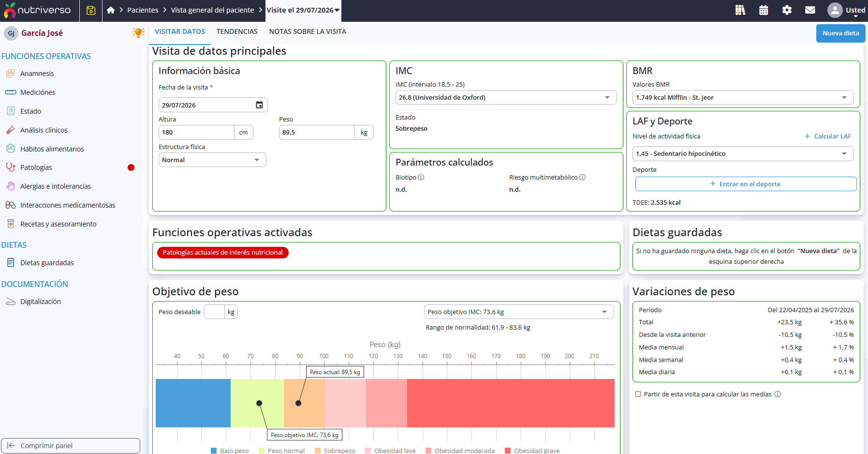Switch to the VISITAR DATOS tab

(180, 31)
